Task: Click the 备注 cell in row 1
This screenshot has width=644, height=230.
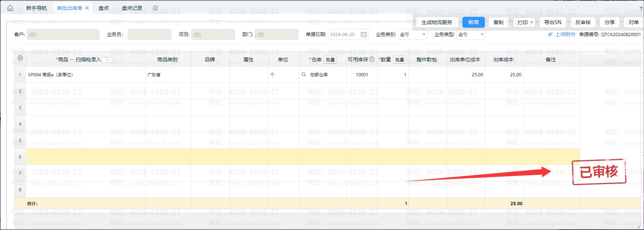Action: pyautogui.click(x=551, y=75)
